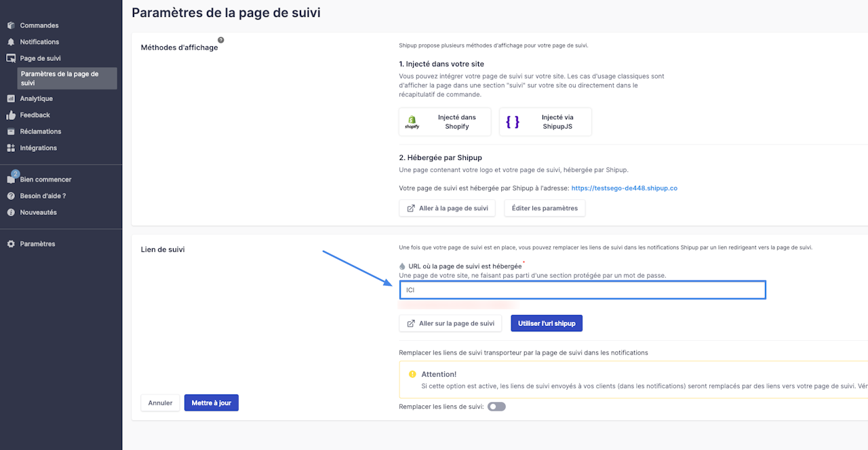Open Bien commencer in the sidebar
The width and height of the screenshot is (868, 450).
pos(45,180)
